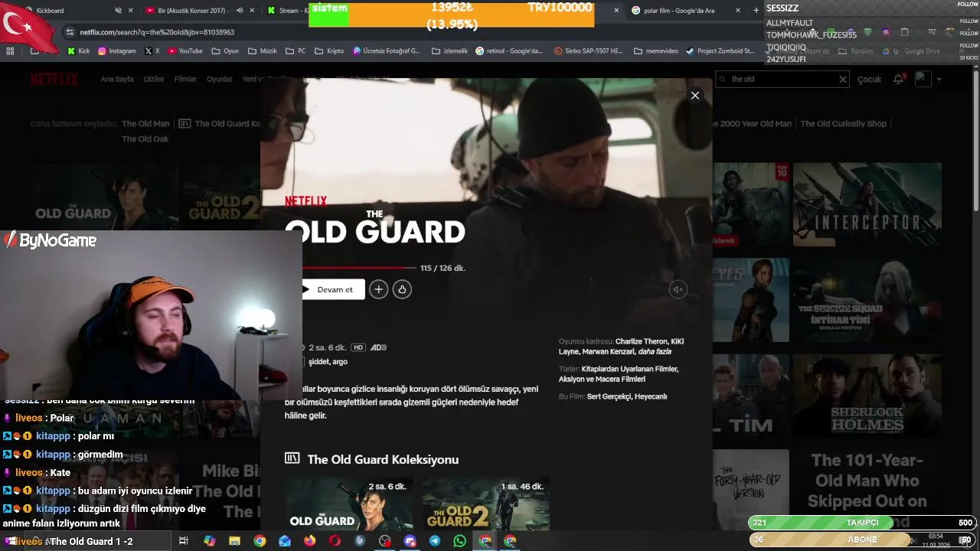Unmute the Netflix preview trailer audio
980x551 pixels.
[x=678, y=289]
